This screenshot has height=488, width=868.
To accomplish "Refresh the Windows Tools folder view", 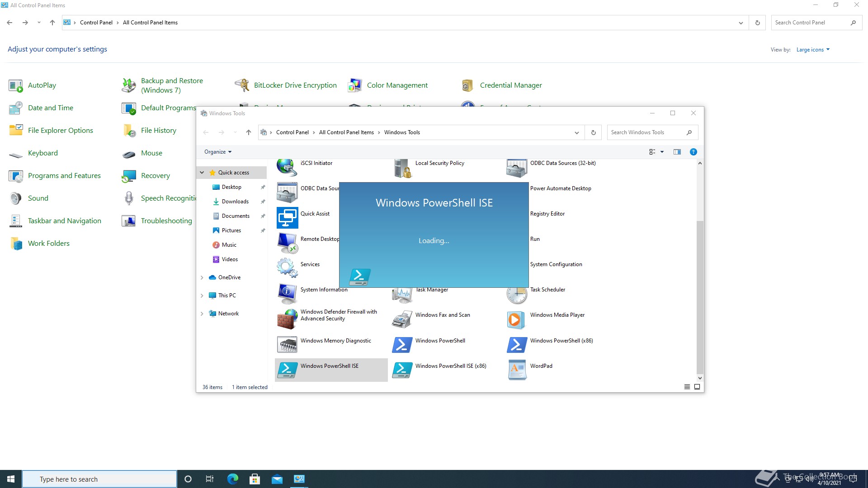I will (x=593, y=132).
